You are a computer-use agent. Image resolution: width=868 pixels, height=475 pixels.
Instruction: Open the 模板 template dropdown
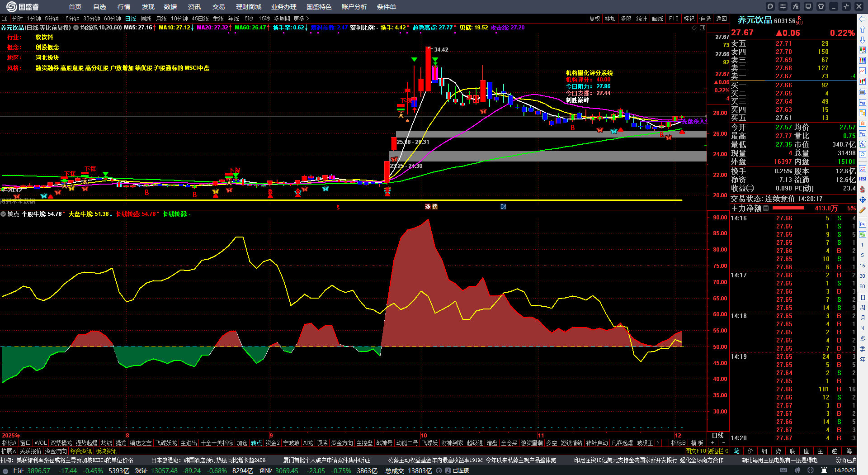coord(697,443)
